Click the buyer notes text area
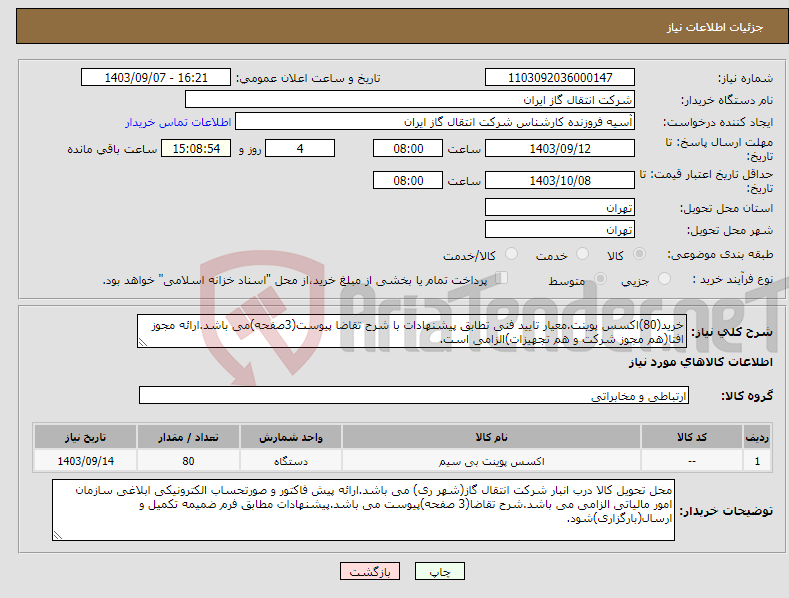The height and width of the screenshot is (598, 789). pyautogui.click(x=363, y=510)
